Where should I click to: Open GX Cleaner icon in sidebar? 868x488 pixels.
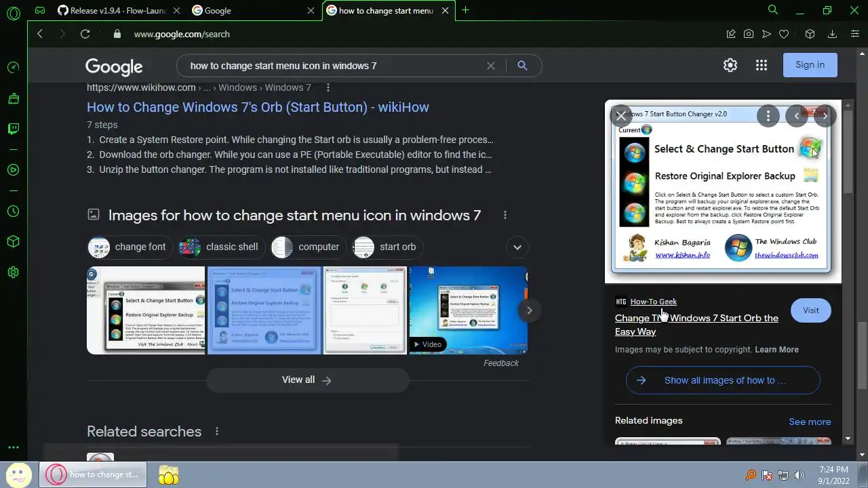(14, 98)
